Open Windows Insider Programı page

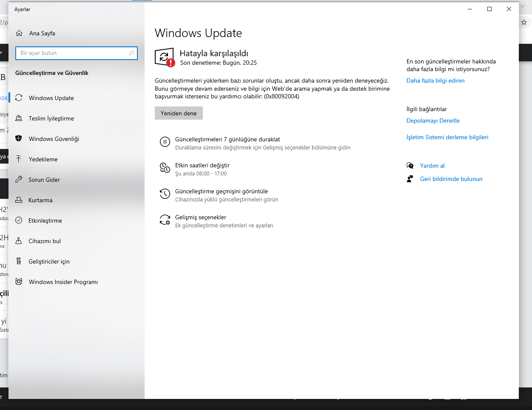77,282
